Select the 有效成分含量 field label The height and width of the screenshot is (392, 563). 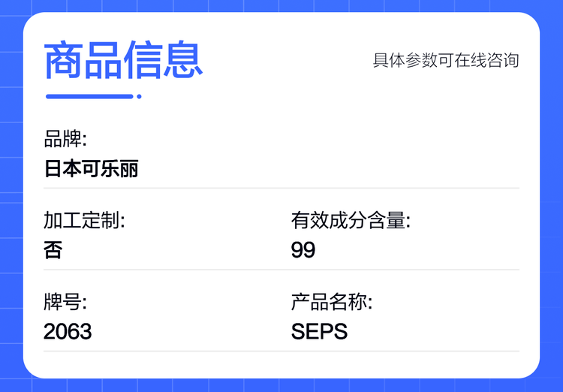[351, 221]
